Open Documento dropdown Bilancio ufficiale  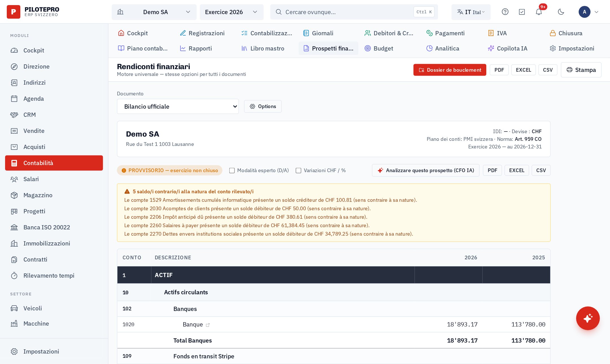tap(178, 106)
